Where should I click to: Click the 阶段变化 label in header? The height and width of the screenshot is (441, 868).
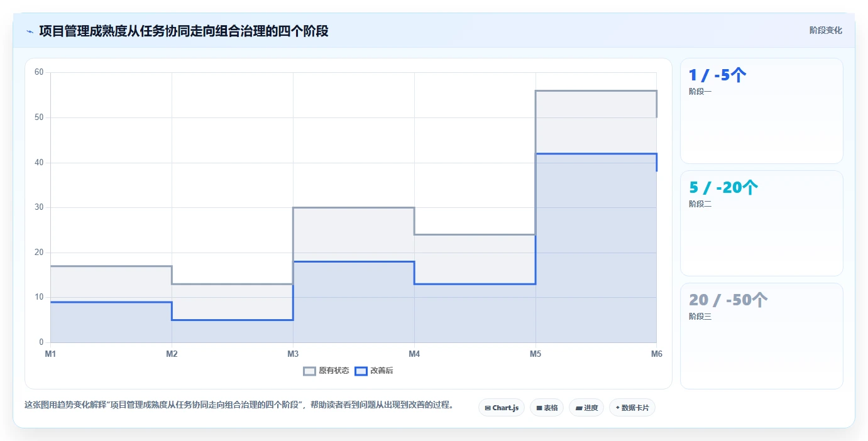pos(825,30)
